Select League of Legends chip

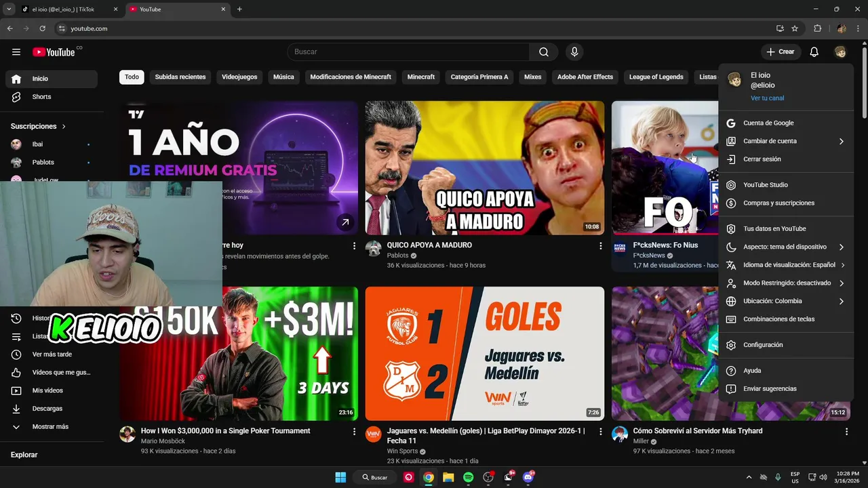[656, 77]
